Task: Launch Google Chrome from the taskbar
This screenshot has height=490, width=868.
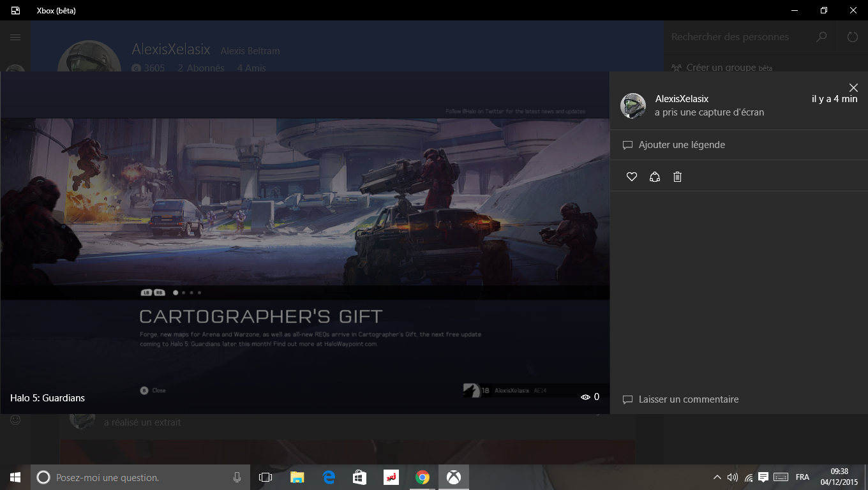Action: click(422, 477)
